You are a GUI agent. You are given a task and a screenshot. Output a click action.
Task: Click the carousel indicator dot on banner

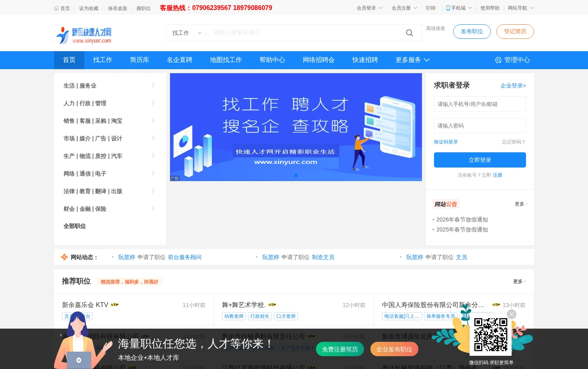click(296, 176)
